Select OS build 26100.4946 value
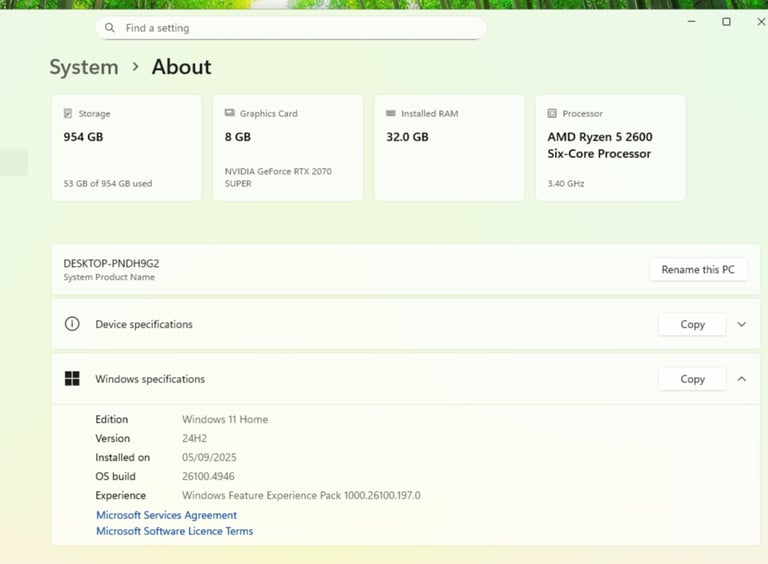The width and height of the screenshot is (768, 564). (208, 476)
